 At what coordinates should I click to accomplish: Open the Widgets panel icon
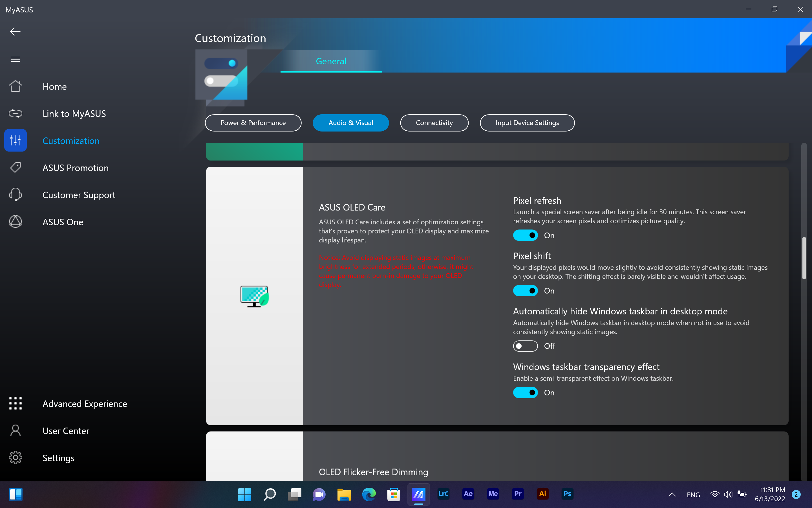point(16,494)
